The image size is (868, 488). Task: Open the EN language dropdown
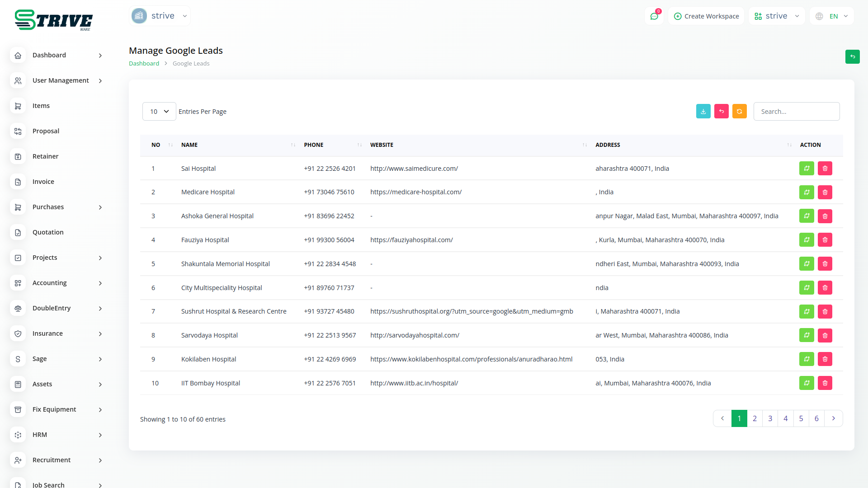[x=833, y=16]
